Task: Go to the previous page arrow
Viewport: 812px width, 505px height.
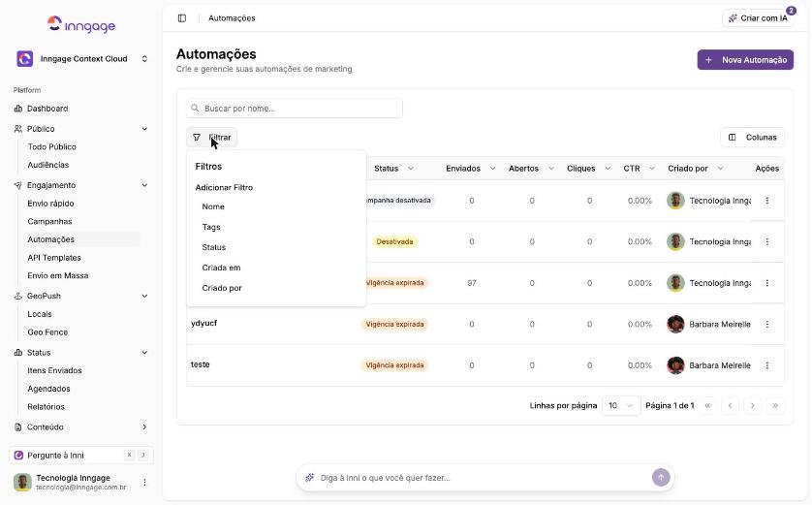Action: pyautogui.click(x=731, y=405)
